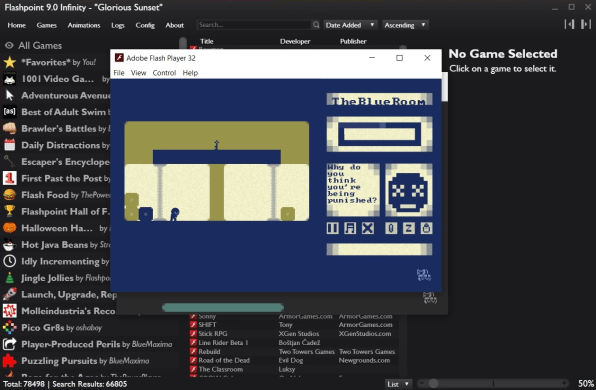This screenshot has width=596, height=390.
Task: Open the Ascending order dropdown
Action: 405,25
